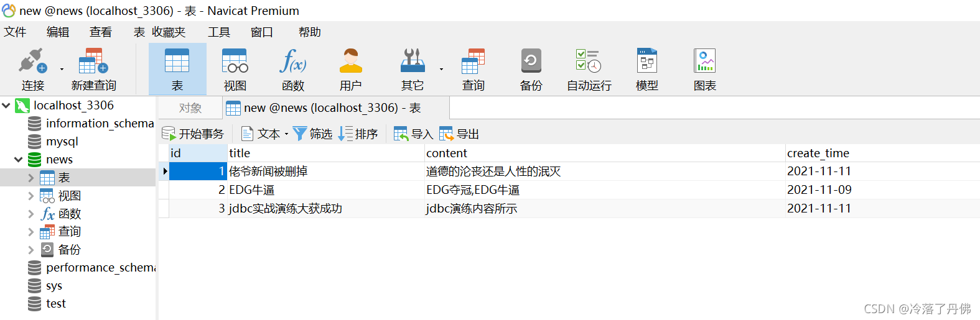Open the Table (表) menu in menu bar
This screenshot has width=980, height=320.
pyautogui.click(x=139, y=32)
